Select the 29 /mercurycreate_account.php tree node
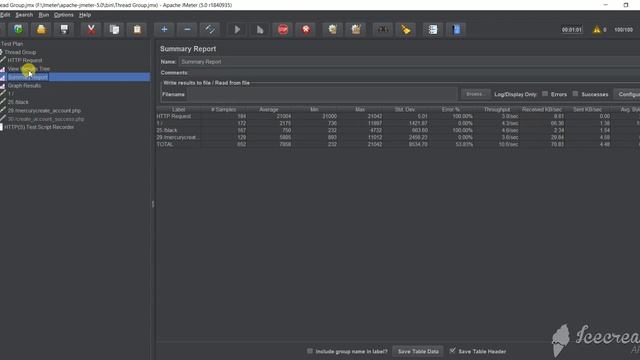Image resolution: width=640 pixels, height=360 pixels. click(x=44, y=111)
